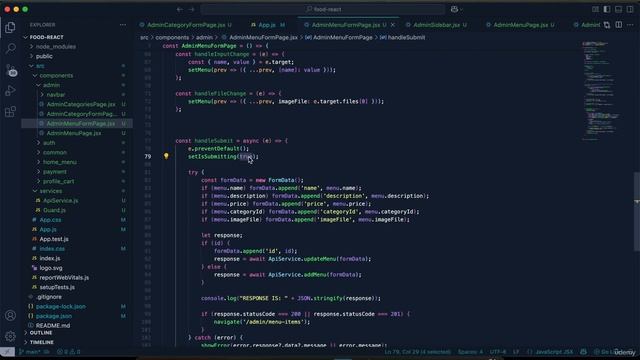Open Run and Debug view
Image resolution: width=640 pixels, height=360 pixels.
[x=10, y=91]
